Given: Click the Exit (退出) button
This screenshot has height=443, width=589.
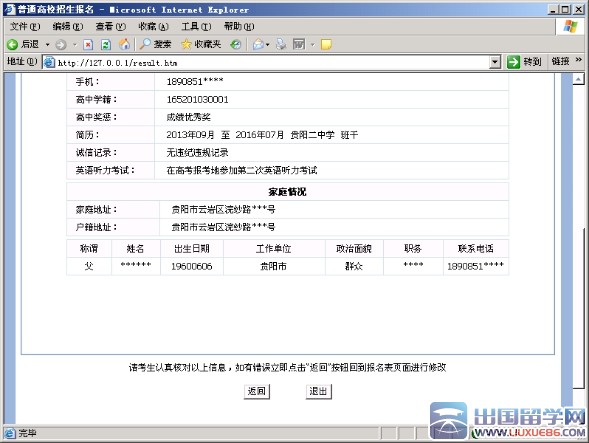Looking at the screenshot, I should point(319,392).
